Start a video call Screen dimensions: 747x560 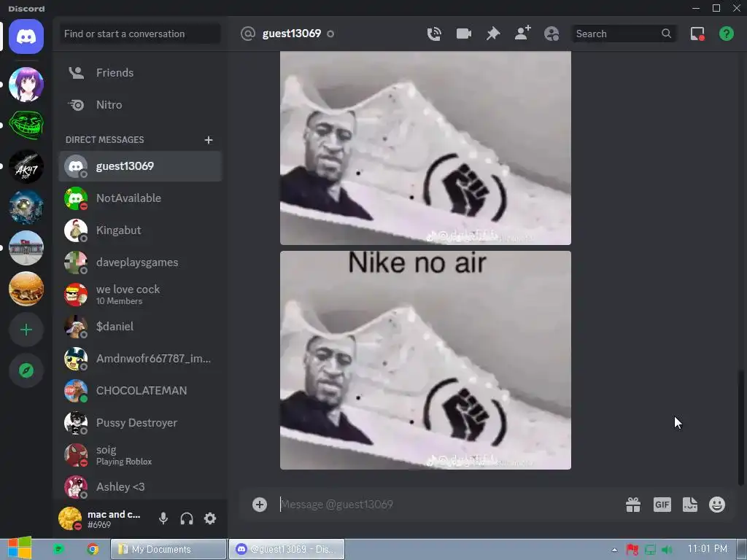(463, 34)
